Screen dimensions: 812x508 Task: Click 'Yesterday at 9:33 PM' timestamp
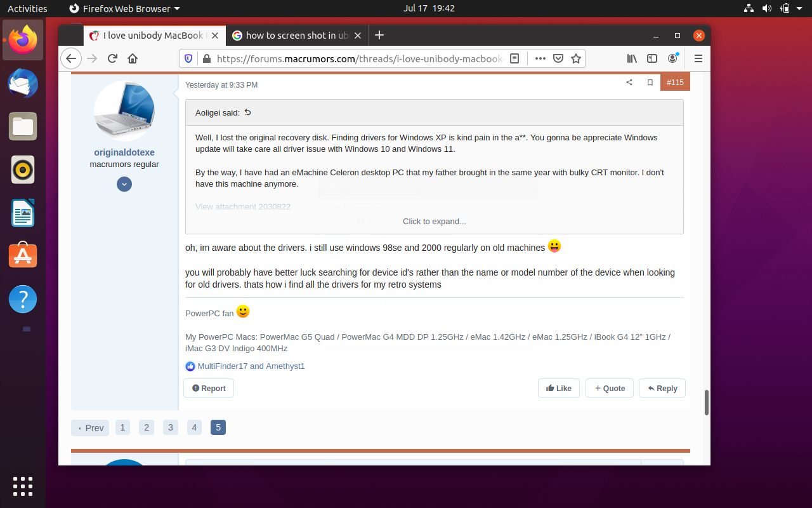(221, 85)
